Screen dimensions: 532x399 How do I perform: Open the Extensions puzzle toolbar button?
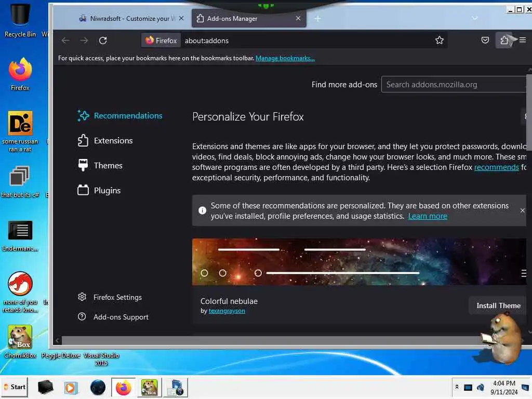coord(504,40)
